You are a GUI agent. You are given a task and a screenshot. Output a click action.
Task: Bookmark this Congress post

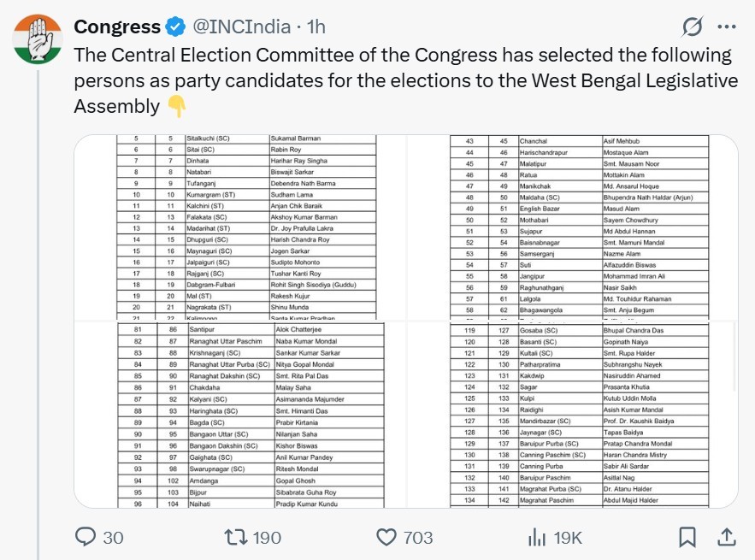[687, 537]
